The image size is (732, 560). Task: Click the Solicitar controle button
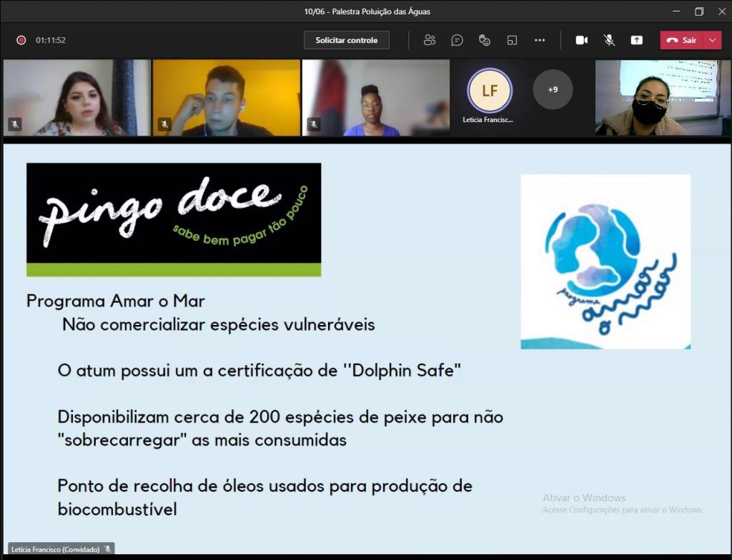click(x=347, y=40)
